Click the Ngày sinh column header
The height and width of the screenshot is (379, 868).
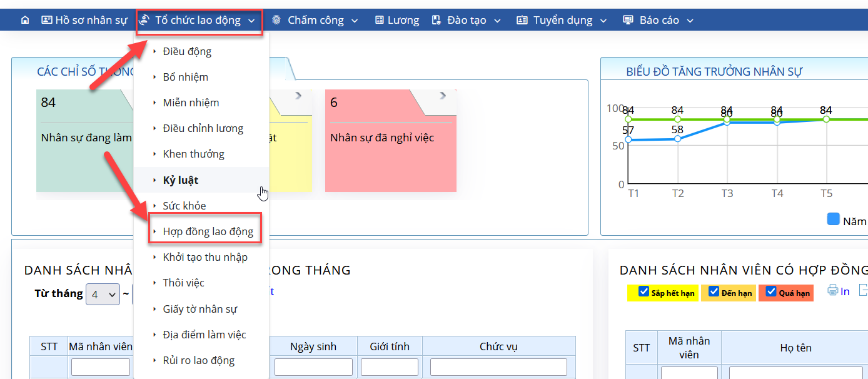point(313,346)
